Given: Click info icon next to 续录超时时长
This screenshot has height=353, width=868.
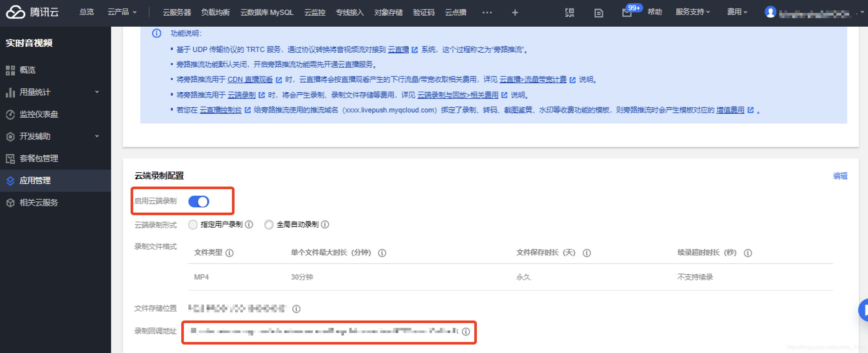Looking at the screenshot, I should click(748, 253).
